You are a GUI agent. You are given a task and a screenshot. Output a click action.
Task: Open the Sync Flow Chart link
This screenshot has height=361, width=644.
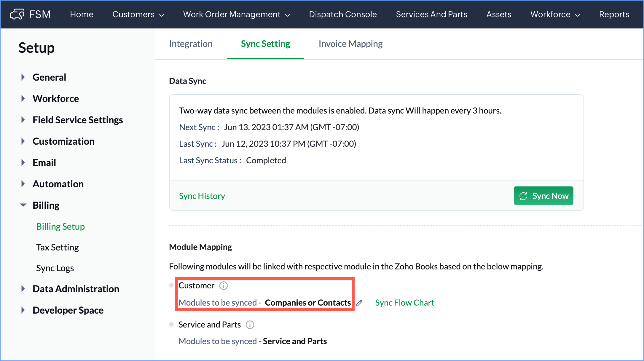coord(404,303)
